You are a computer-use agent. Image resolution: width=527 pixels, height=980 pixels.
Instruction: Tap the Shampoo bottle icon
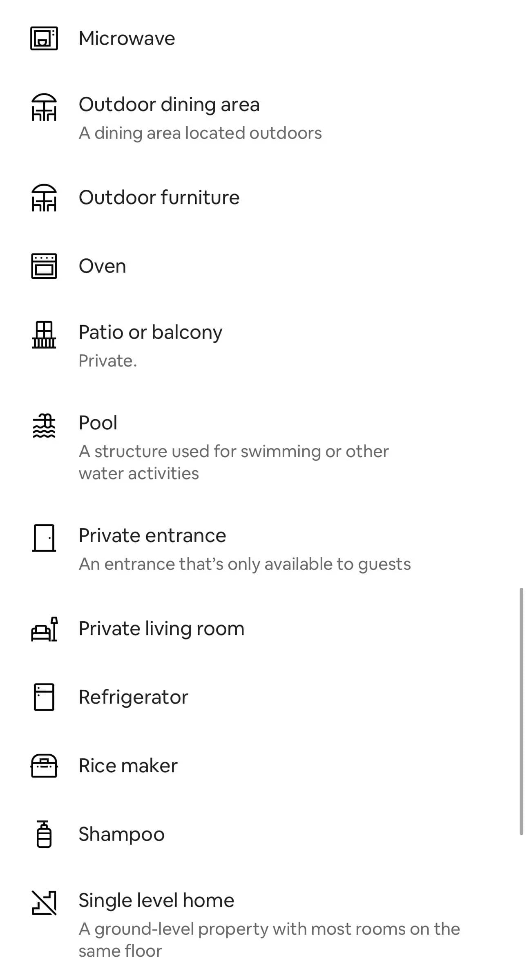pos(44,834)
